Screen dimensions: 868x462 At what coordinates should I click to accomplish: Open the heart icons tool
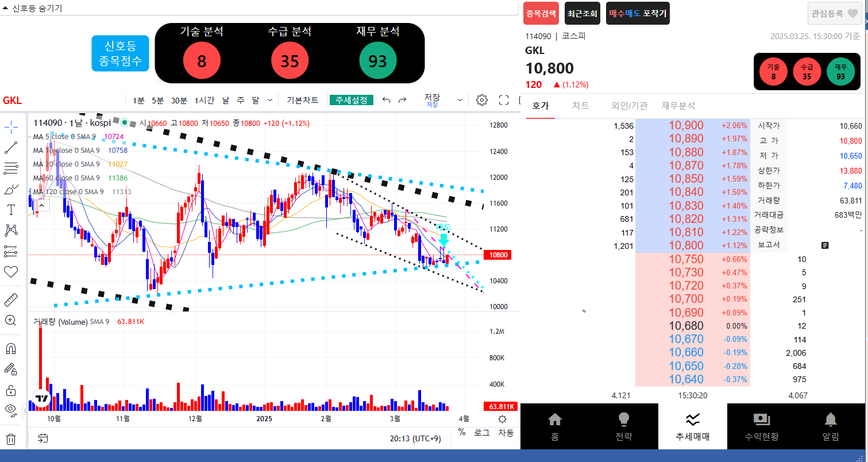coord(11,271)
